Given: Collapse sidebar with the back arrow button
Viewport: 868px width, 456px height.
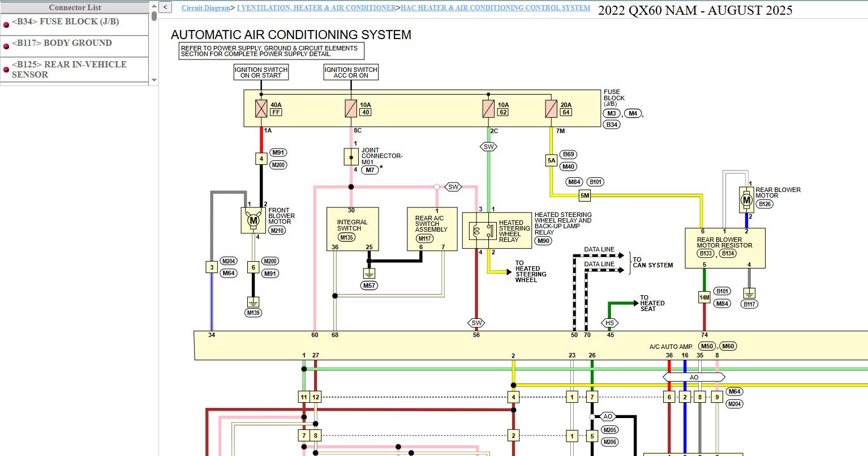Looking at the screenshot, I should (x=165, y=7).
